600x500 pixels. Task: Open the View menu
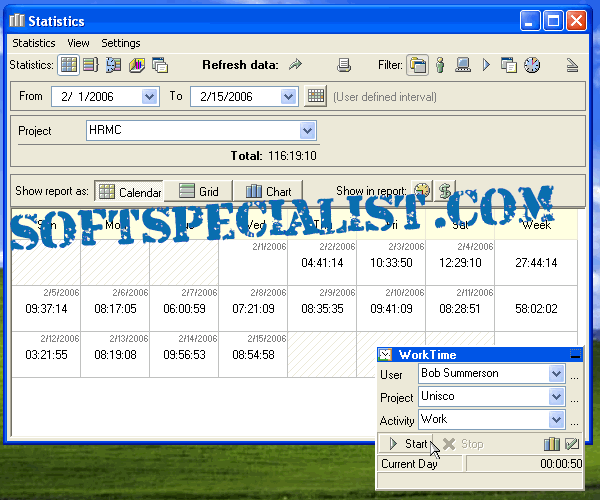[78, 43]
